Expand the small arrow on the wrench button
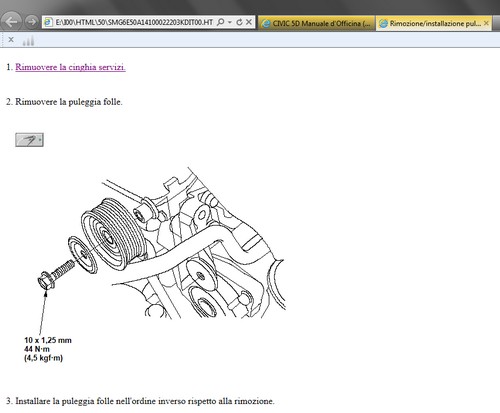Image resolution: width=500 pixels, height=413 pixels. [x=40, y=140]
